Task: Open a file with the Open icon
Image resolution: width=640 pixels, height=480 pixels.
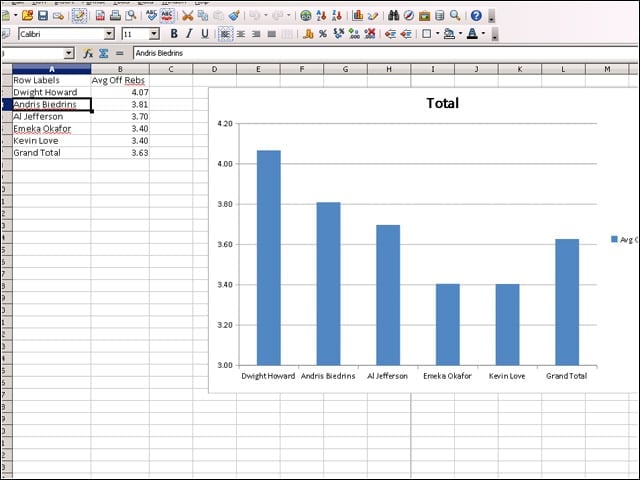Action: click(x=27, y=16)
